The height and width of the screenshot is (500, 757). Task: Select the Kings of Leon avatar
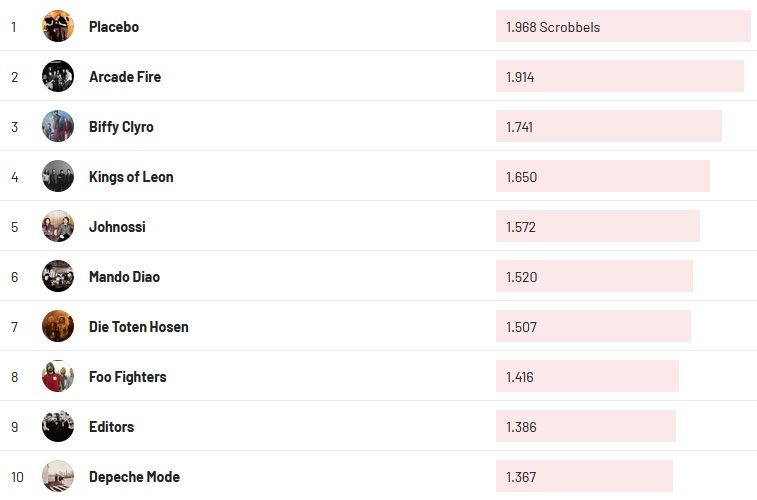58,176
